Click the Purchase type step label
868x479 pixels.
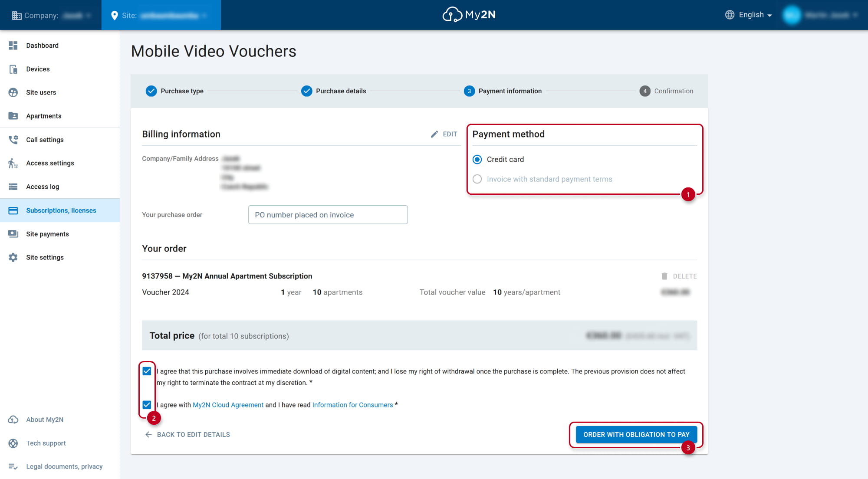(182, 91)
